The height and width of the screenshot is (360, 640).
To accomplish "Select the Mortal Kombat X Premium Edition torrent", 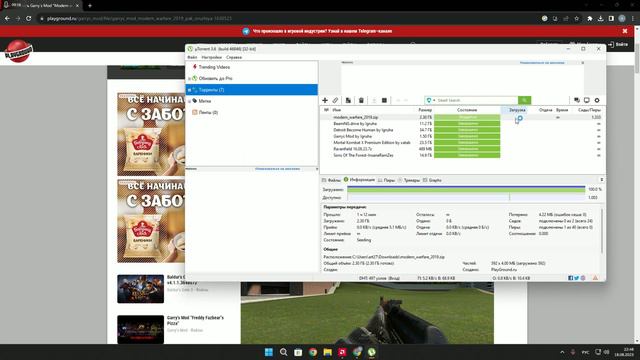I will coord(461,142).
